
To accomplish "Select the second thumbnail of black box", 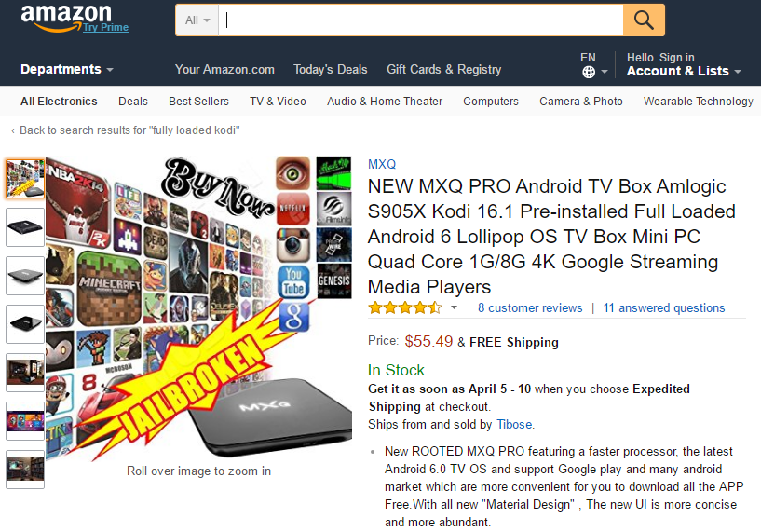I will [25, 227].
